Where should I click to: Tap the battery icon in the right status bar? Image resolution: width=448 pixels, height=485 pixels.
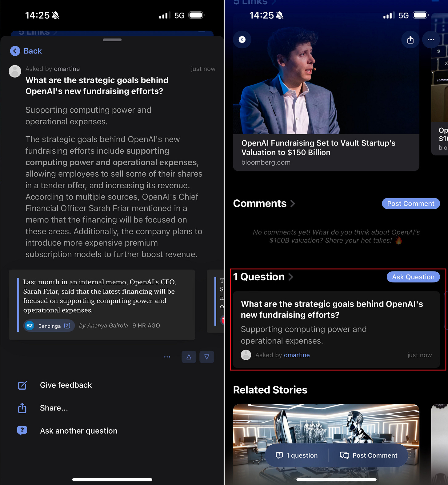(421, 15)
